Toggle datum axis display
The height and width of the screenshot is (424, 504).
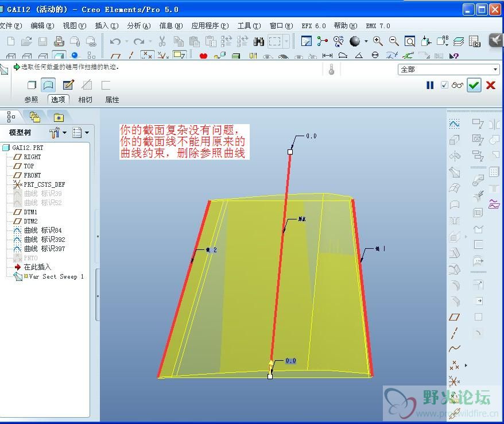coord(131,56)
